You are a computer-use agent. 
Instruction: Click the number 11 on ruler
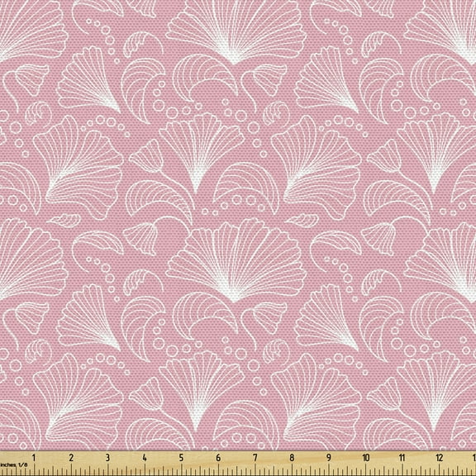click(402, 458)
